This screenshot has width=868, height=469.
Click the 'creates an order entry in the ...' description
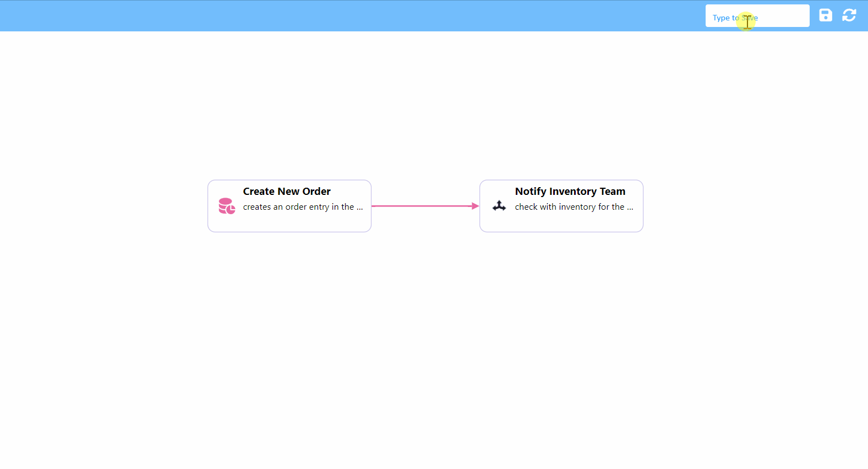[x=303, y=207]
